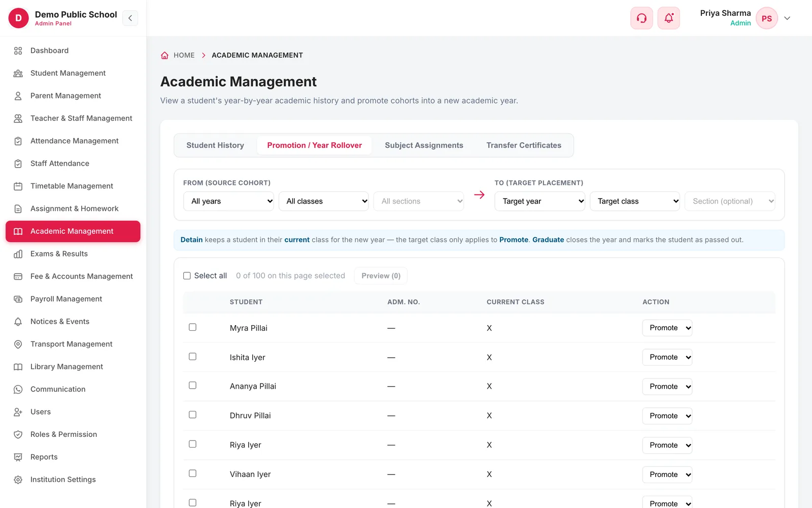Screen dimensions: 812x508
Task: Click the Institution Settings gear icon
Action: (18, 480)
